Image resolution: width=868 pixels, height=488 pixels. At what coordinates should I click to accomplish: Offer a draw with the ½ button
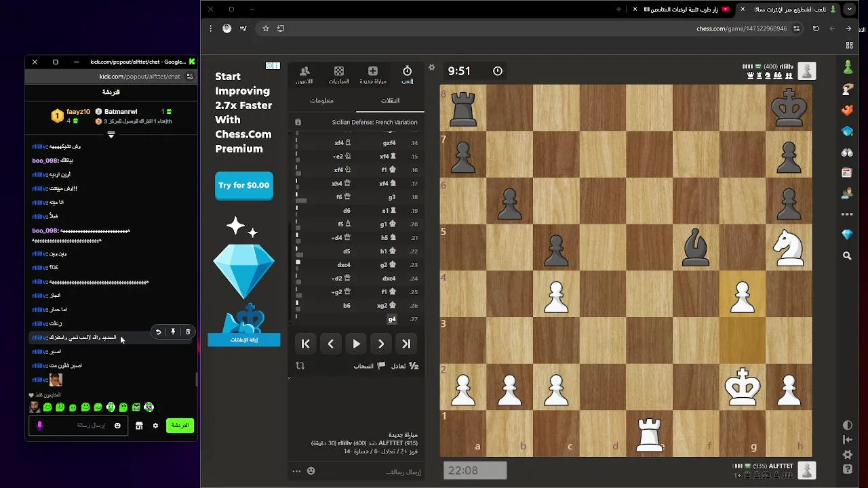click(x=406, y=366)
